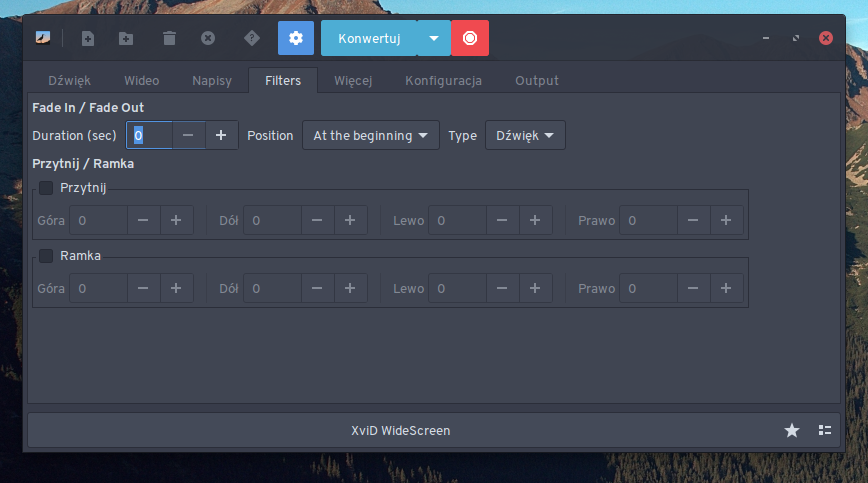
Task: Remove the selected item with the trash icon
Action: tap(169, 38)
